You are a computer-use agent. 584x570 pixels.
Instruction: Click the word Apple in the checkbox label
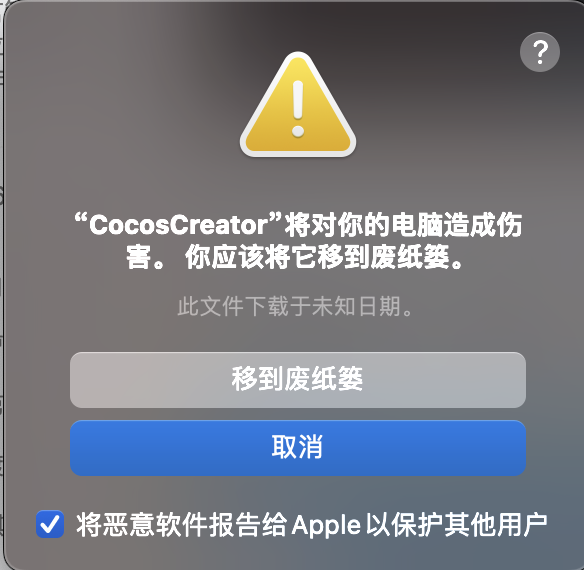tap(326, 525)
